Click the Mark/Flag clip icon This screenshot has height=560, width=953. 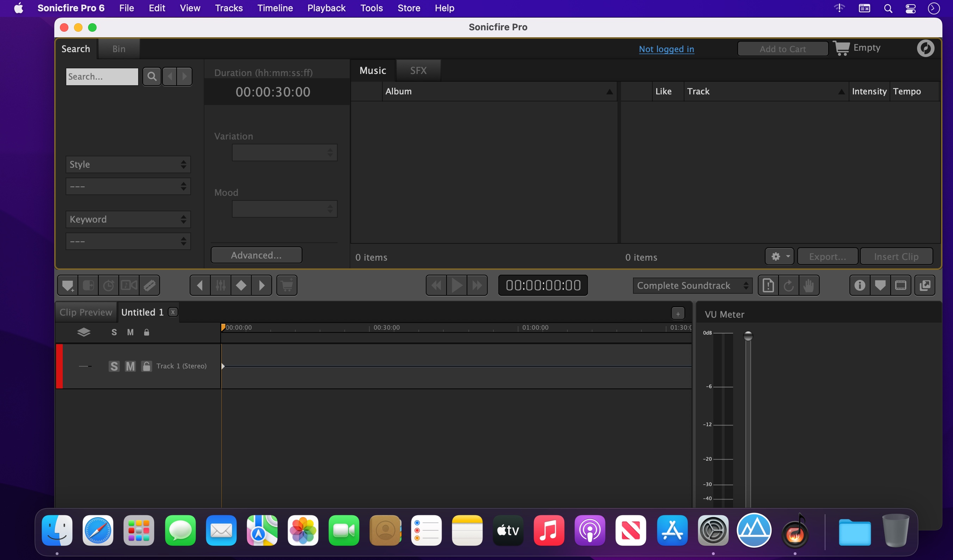pos(880,285)
